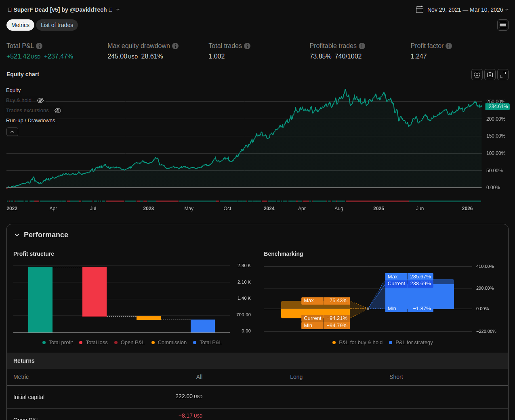
Task: Open equity chart settings hexagon icon
Action: pyautogui.click(x=477, y=75)
